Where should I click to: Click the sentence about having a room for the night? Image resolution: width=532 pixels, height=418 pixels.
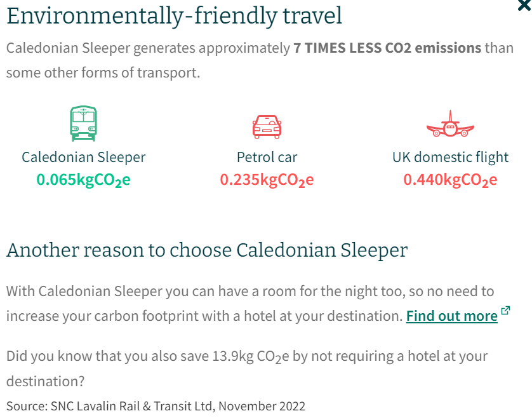(x=249, y=292)
